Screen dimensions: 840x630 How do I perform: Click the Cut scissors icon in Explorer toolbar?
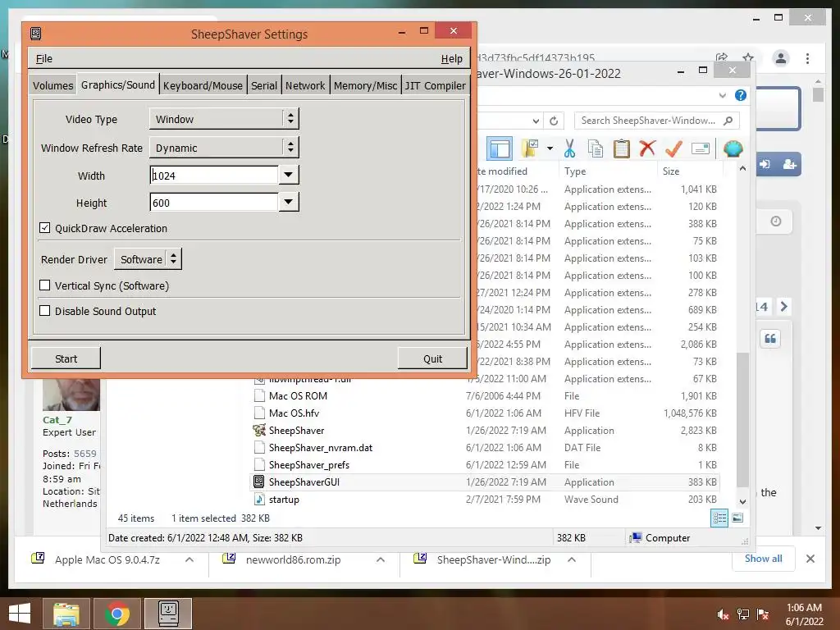click(x=569, y=148)
